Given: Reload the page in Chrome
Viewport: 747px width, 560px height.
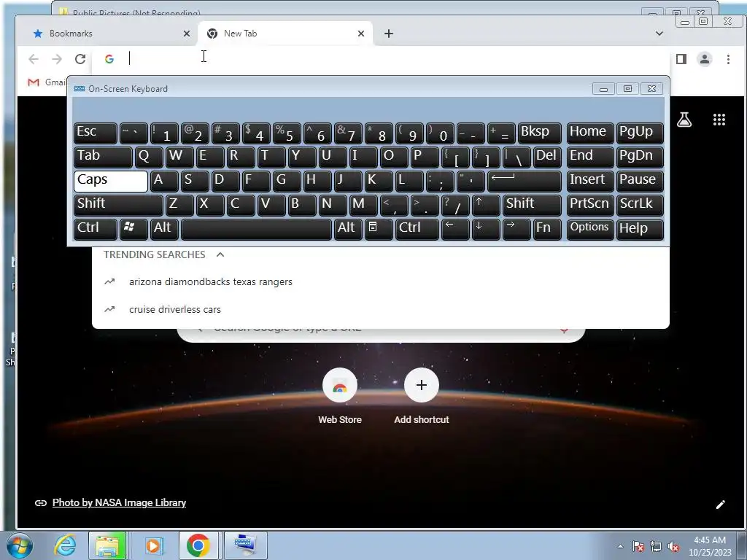Looking at the screenshot, I should click(x=80, y=59).
